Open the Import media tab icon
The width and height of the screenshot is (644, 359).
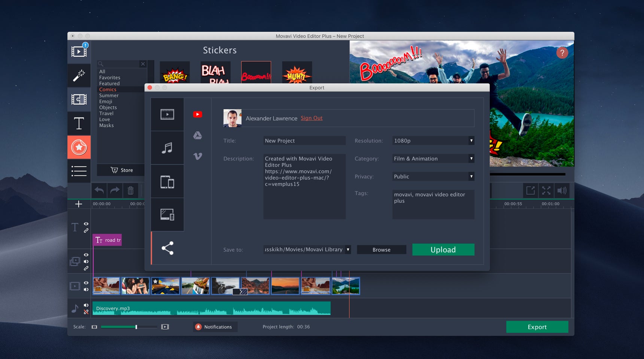click(x=79, y=52)
